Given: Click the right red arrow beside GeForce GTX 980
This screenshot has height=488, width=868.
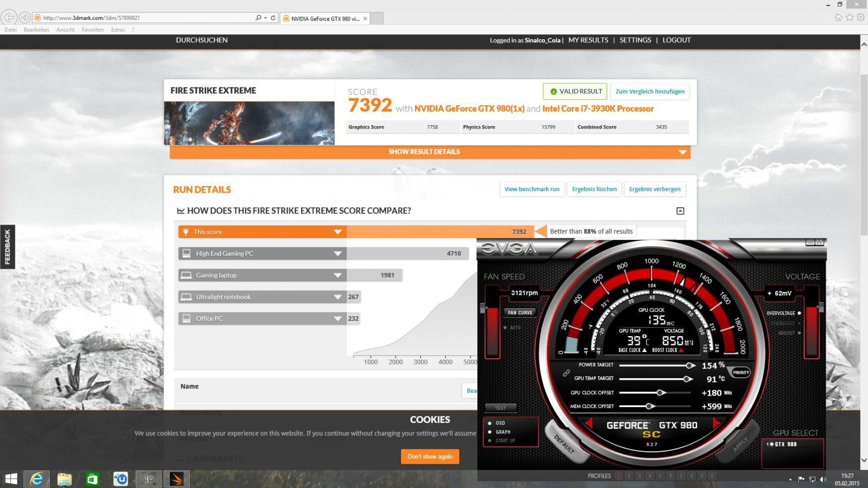Looking at the screenshot, I should 716,423.
